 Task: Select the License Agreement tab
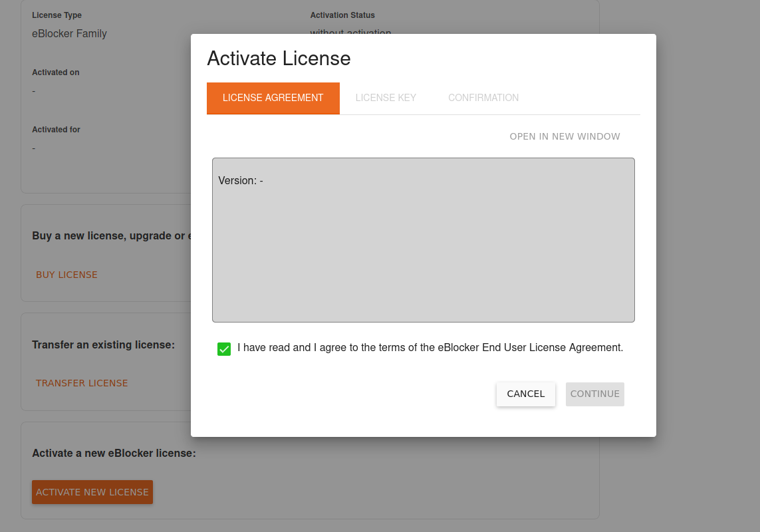273,98
